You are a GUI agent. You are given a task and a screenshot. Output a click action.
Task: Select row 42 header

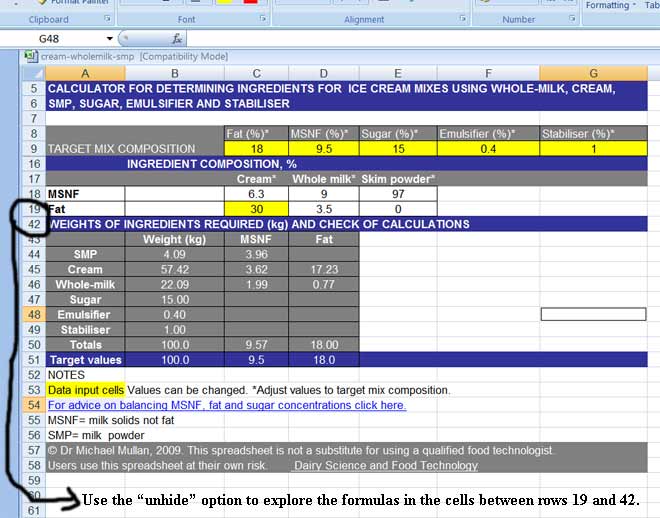click(34, 224)
